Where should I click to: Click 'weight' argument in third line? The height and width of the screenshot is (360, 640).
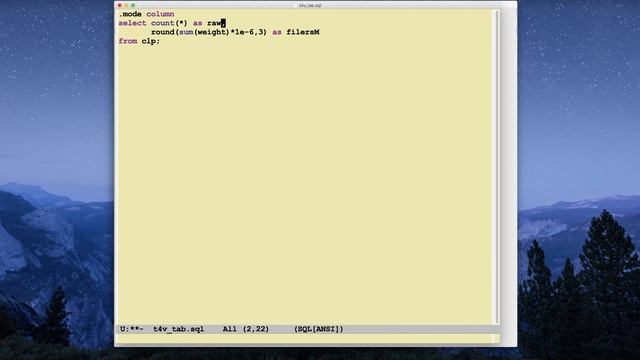pos(211,32)
